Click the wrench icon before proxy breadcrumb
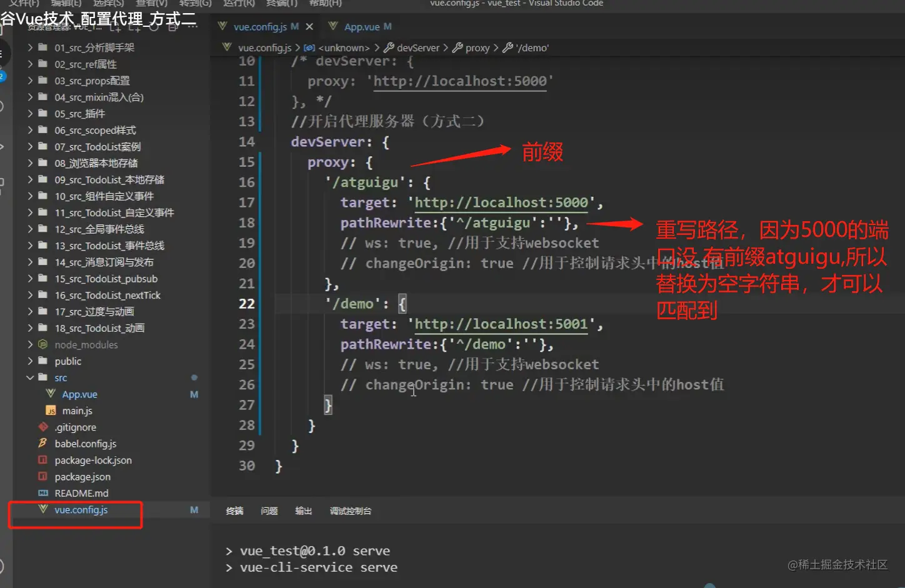 (457, 47)
